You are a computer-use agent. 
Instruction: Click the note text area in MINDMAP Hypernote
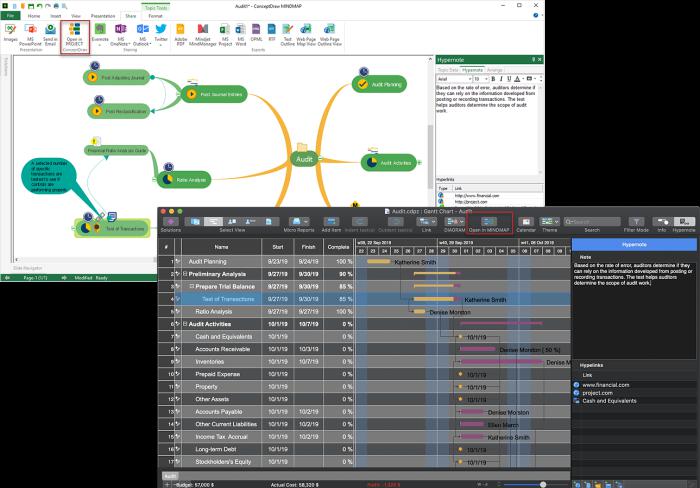pyautogui.click(x=489, y=129)
